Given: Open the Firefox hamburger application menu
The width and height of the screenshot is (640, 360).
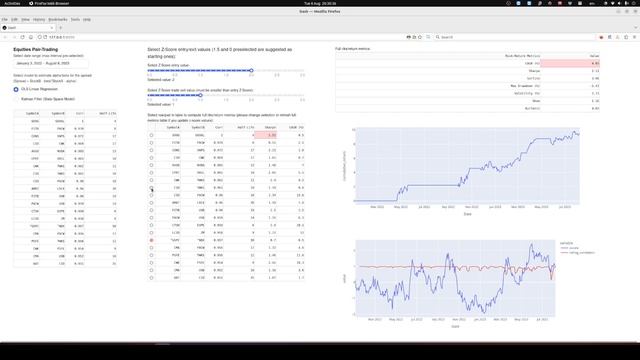Looking at the screenshot, I should (635, 37).
